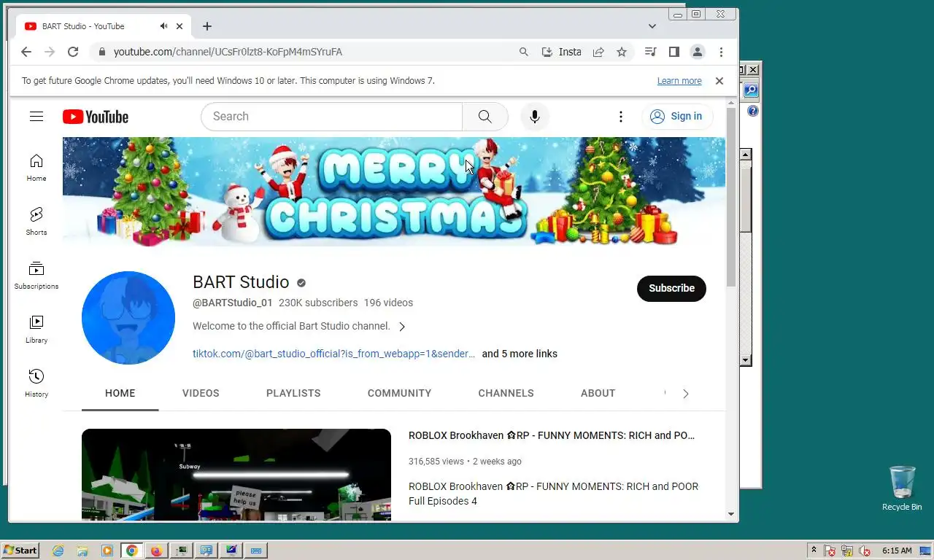Open Library in the YouTube sidebar
934x560 pixels.
point(36,330)
